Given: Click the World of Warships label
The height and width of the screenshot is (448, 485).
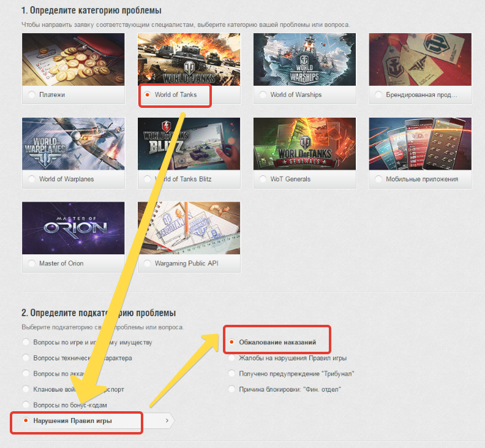Looking at the screenshot, I should [x=296, y=95].
